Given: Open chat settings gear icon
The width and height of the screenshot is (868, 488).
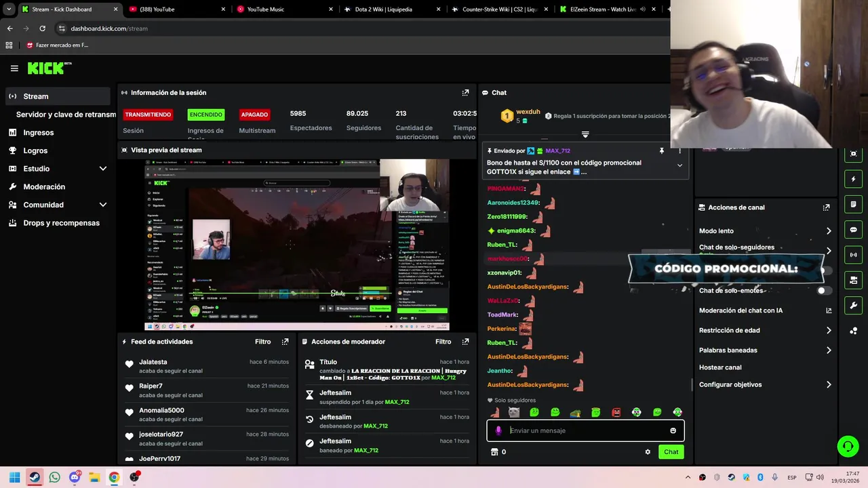Looking at the screenshot, I should (648, 452).
